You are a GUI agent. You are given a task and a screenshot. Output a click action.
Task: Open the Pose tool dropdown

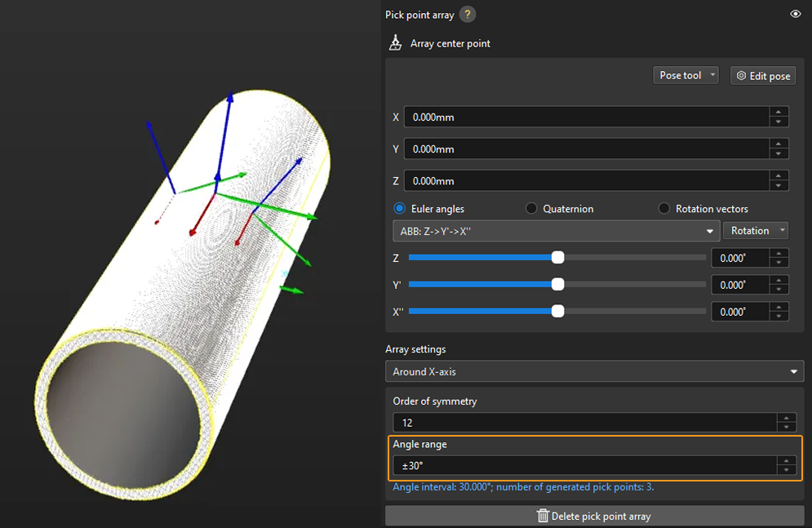coord(687,75)
